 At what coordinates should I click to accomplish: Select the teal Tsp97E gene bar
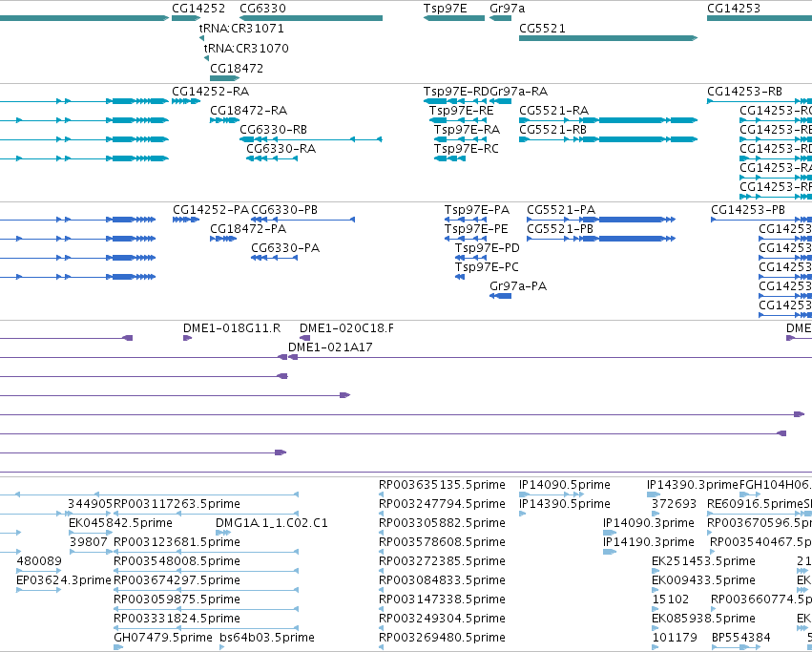pyautogui.click(x=454, y=18)
